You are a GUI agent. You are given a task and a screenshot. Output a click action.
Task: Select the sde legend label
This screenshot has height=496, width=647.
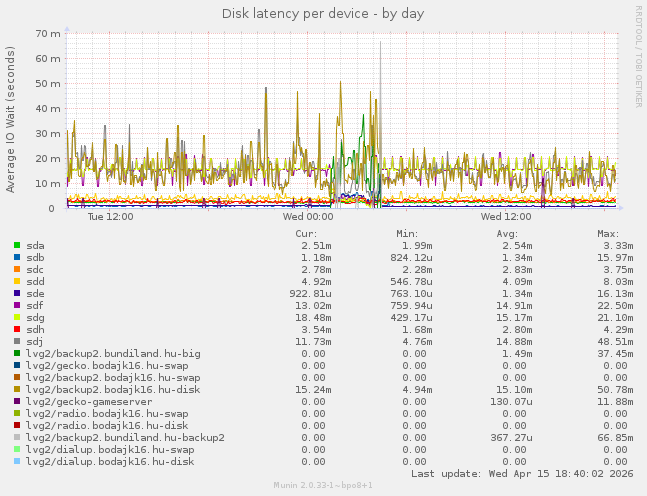35,294
